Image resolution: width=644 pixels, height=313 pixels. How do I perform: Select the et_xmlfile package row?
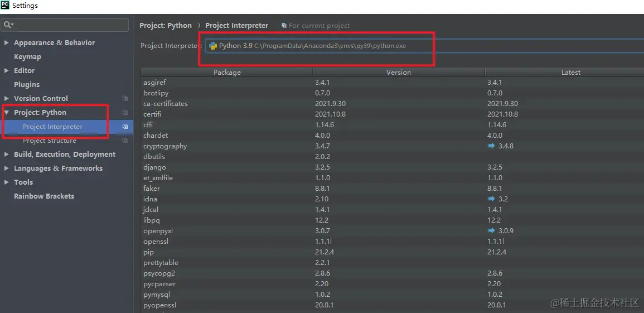click(392, 178)
